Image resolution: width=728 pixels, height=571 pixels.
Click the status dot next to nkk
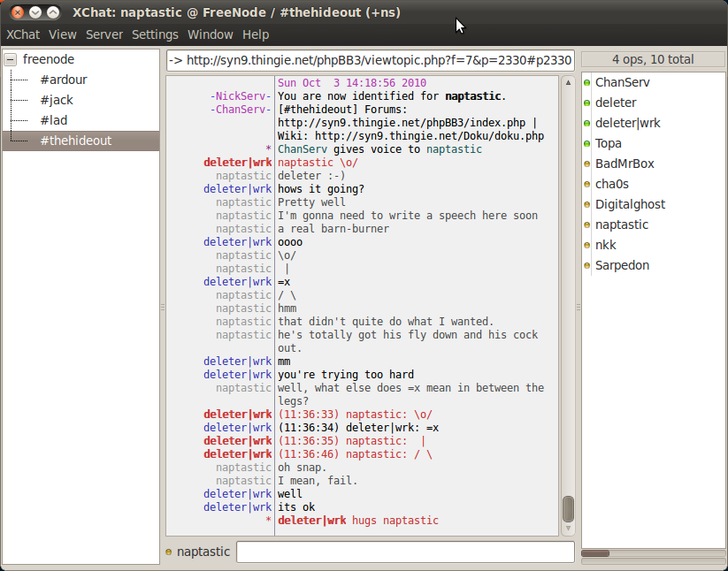587,245
